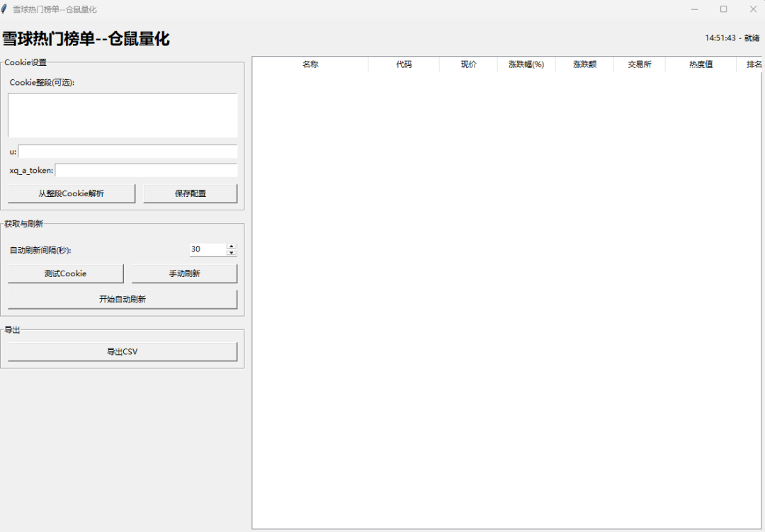The image size is (765, 532).
Task: Click the feather app icon in title bar
Action: 5,9
